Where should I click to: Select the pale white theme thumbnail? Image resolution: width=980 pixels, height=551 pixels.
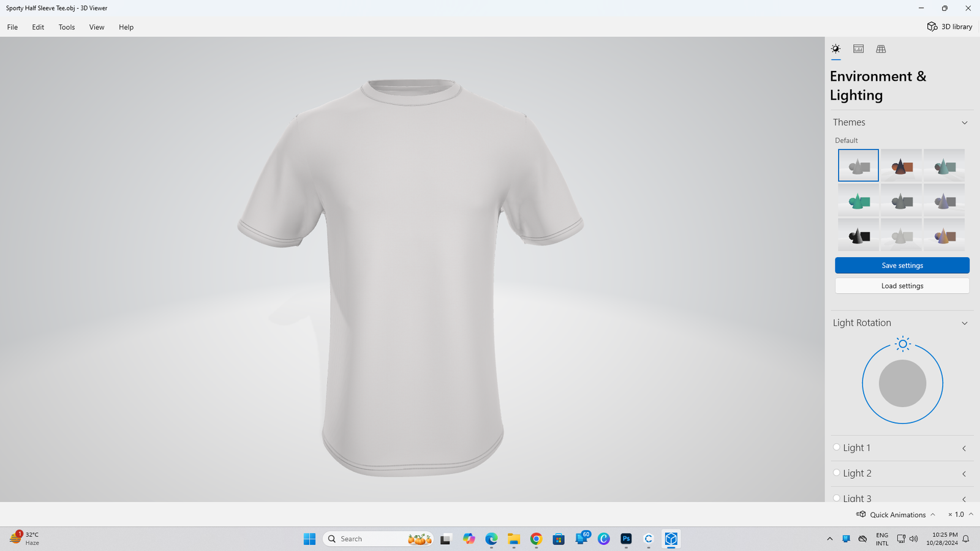(901, 235)
